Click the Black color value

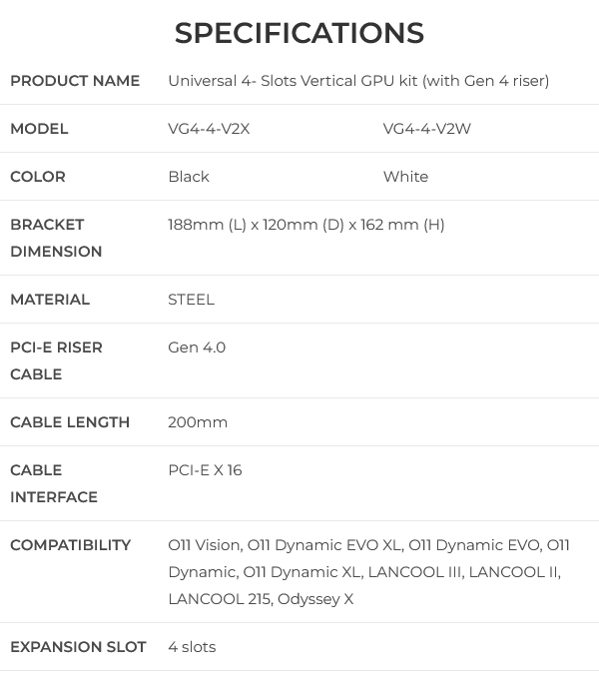tap(189, 177)
